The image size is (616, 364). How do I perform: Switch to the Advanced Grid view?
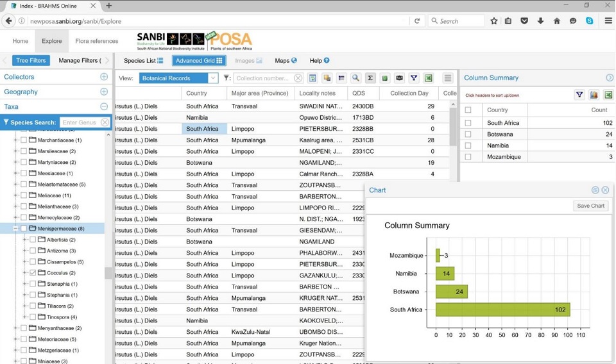(x=199, y=60)
